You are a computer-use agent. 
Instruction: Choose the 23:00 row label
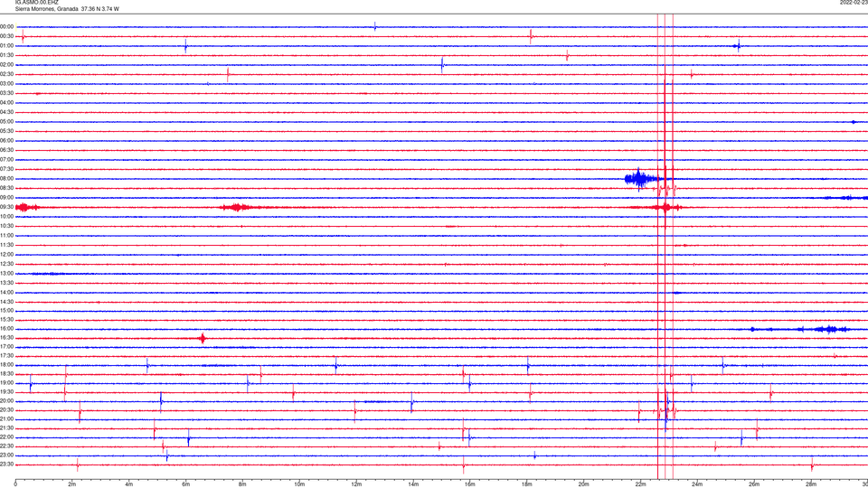(6, 455)
